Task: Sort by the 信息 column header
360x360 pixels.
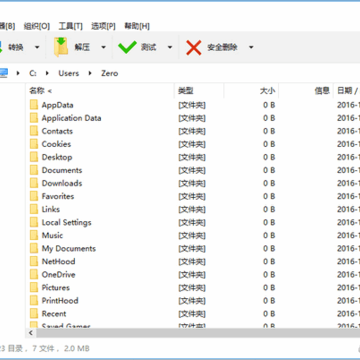Action: click(306, 91)
